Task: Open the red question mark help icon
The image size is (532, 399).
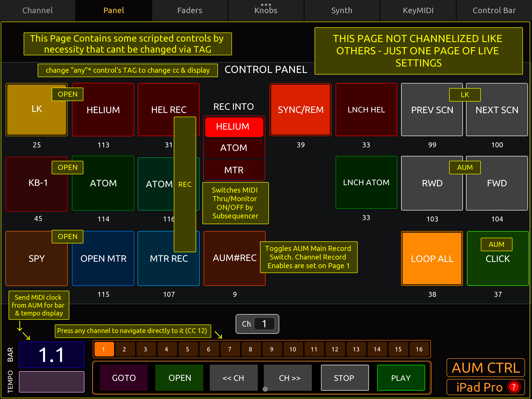Action: pyautogui.click(x=514, y=387)
